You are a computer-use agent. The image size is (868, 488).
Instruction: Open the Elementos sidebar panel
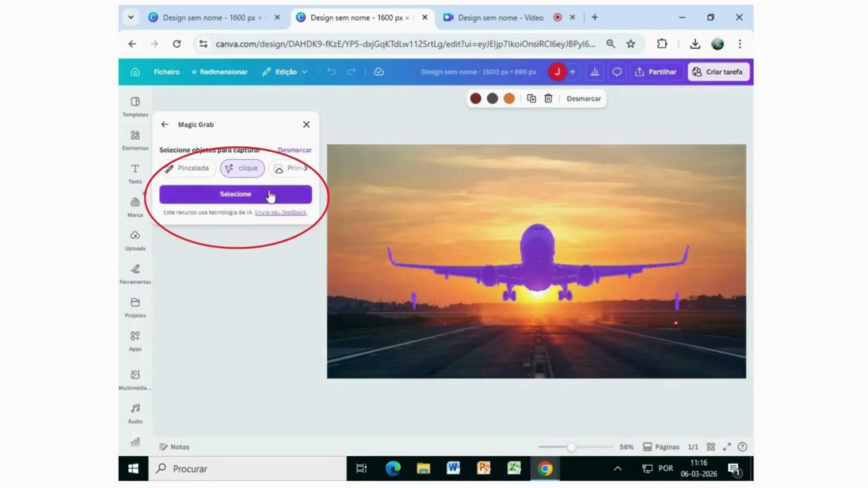pos(135,140)
